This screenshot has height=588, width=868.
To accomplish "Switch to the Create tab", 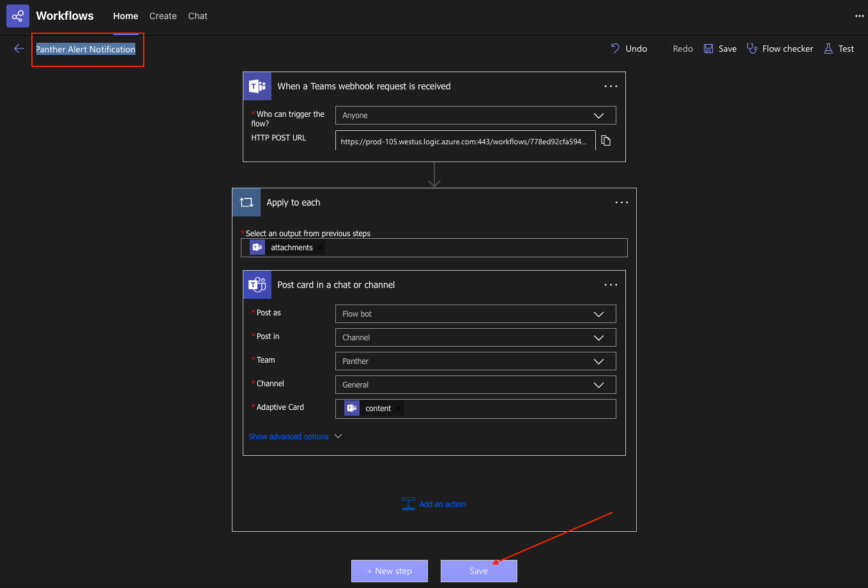I will click(163, 16).
